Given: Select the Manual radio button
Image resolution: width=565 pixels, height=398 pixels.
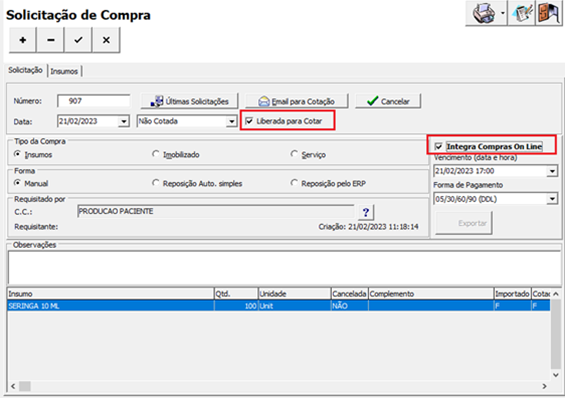Looking at the screenshot, I should [17, 183].
